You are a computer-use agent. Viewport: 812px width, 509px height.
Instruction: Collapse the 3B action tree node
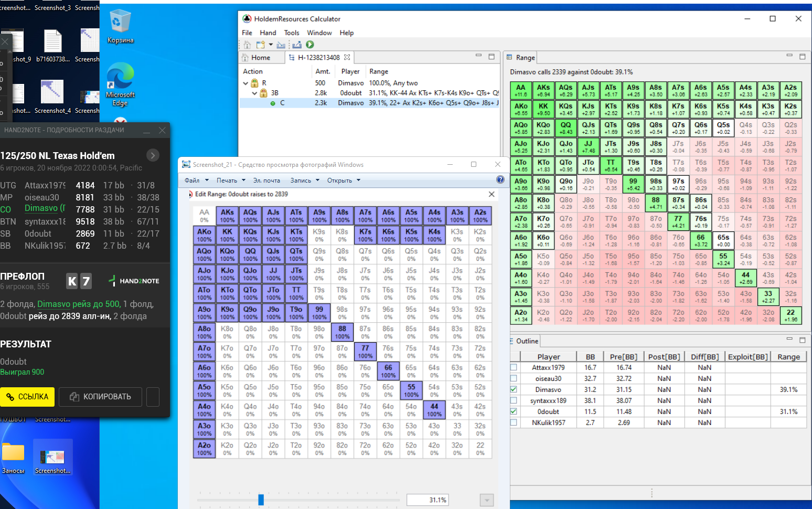click(254, 93)
